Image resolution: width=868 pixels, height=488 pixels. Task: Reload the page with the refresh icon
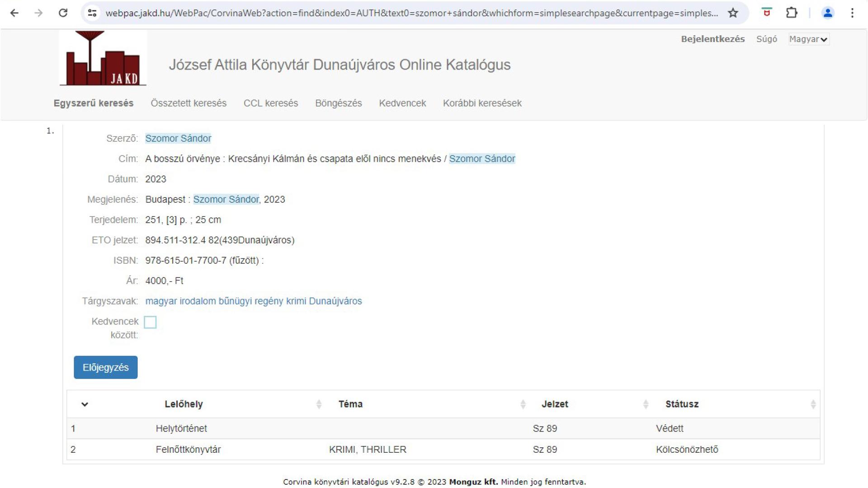pos(63,13)
